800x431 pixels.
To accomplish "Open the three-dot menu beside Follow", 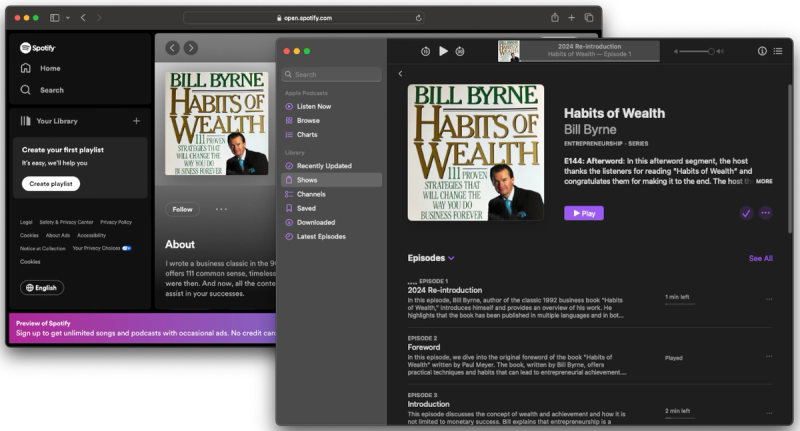I will point(221,209).
